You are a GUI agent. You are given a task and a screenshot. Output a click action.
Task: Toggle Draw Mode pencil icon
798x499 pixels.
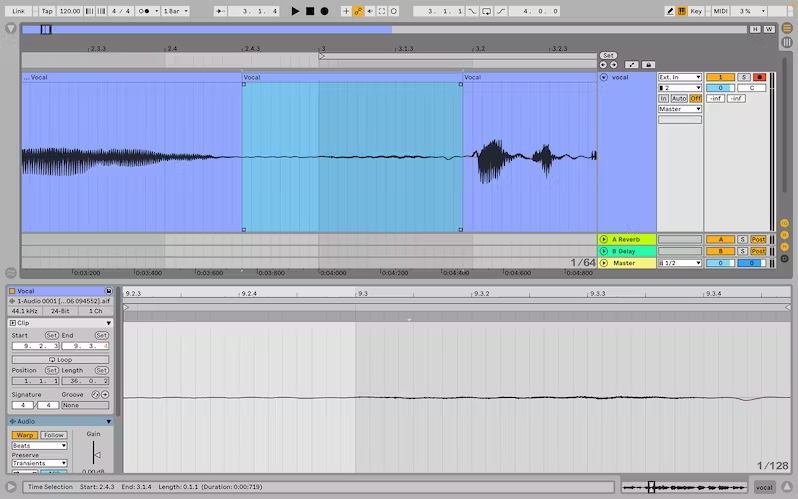coord(670,11)
